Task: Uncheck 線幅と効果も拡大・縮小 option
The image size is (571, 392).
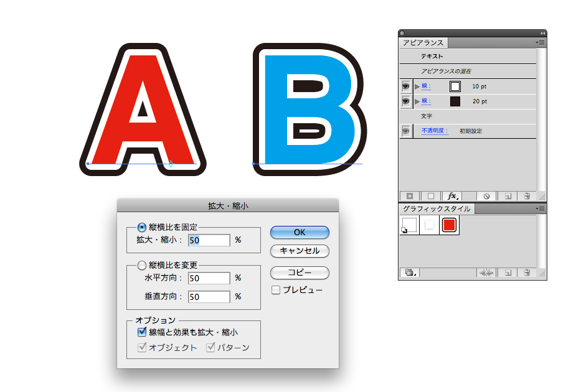Action: 141,332
